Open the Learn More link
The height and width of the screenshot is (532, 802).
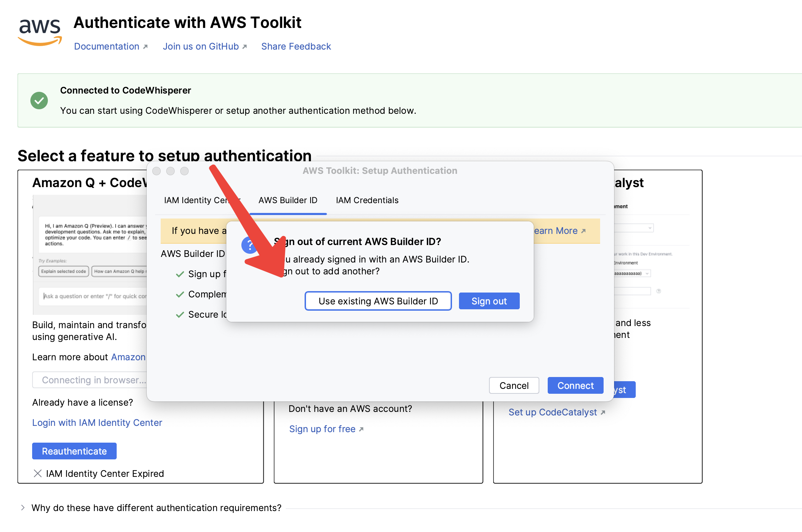click(560, 231)
